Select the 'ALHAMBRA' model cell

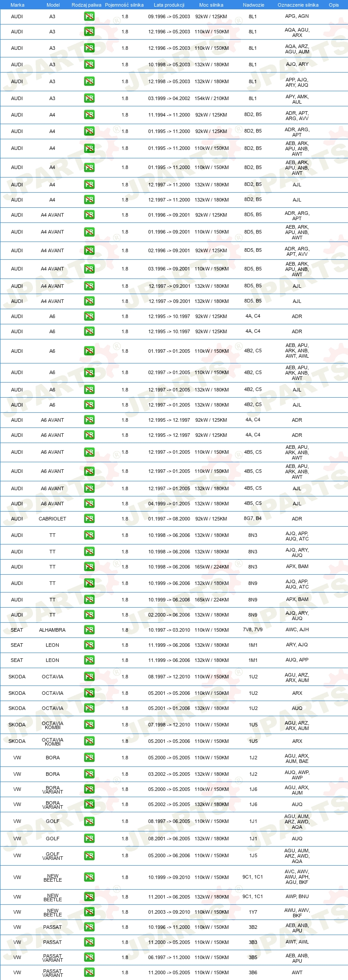click(x=53, y=630)
